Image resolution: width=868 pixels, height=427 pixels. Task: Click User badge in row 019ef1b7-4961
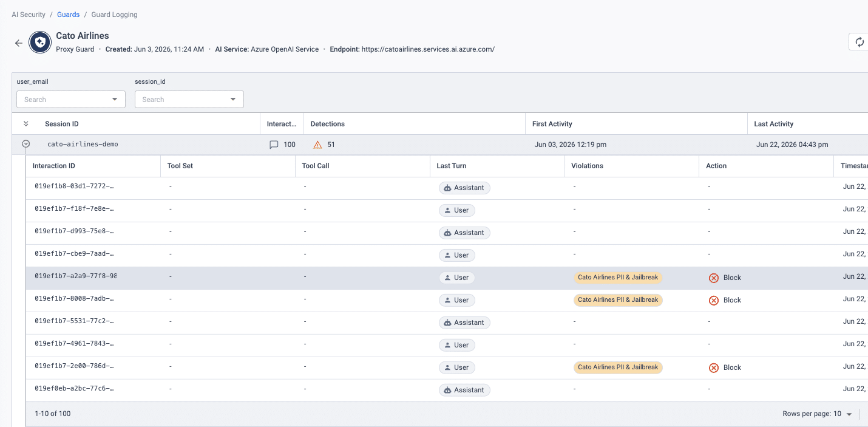[456, 345]
